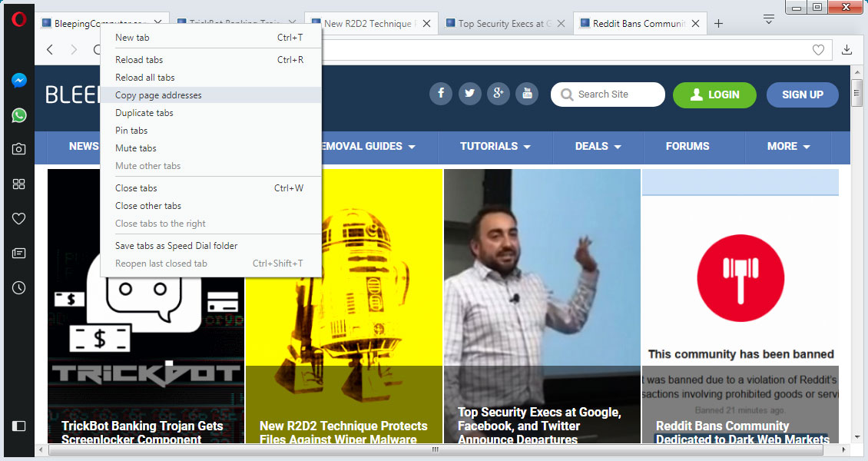This screenshot has height=461, width=868.
Task: Maximize the Opera browser window
Action: [x=817, y=7]
